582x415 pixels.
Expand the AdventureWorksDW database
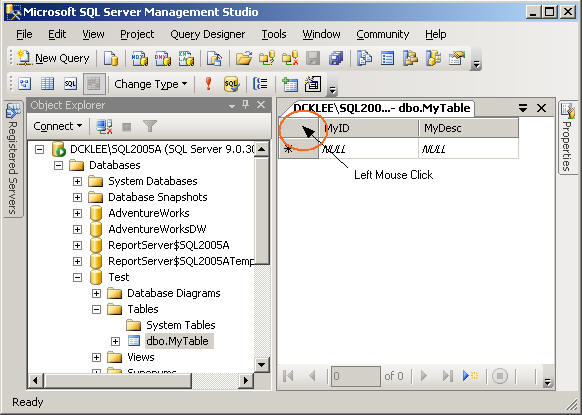tap(77, 229)
